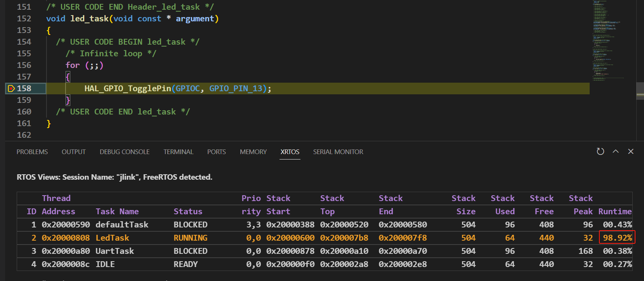
Task: Click UartTask stack peak value 168
Action: tap(586, 251)
